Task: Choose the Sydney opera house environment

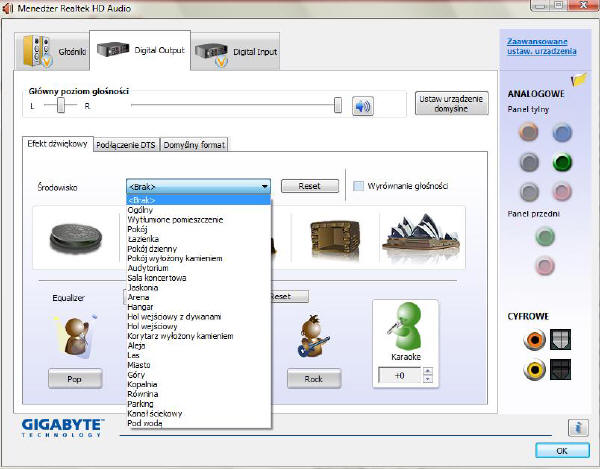Action: (x=422, y=238)
